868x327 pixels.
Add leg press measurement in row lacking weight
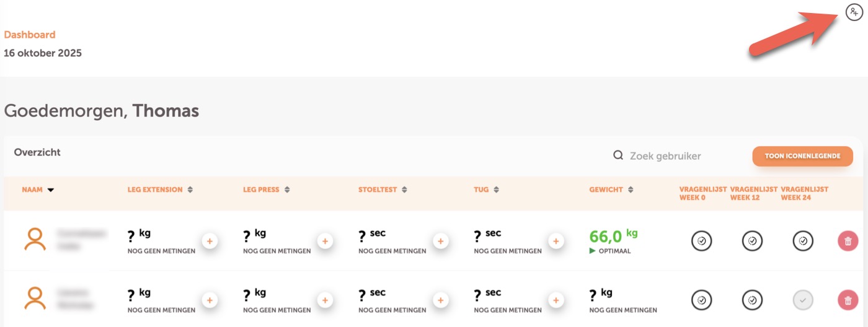[x=325, y=300]
